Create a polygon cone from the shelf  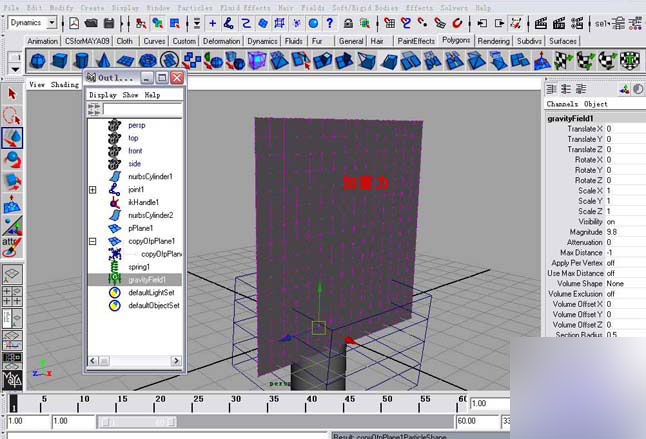103,61
